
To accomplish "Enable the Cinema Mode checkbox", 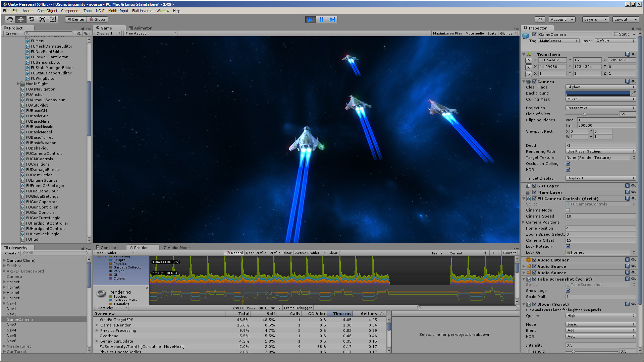I will pyautogui.click(x=568, y=210).
